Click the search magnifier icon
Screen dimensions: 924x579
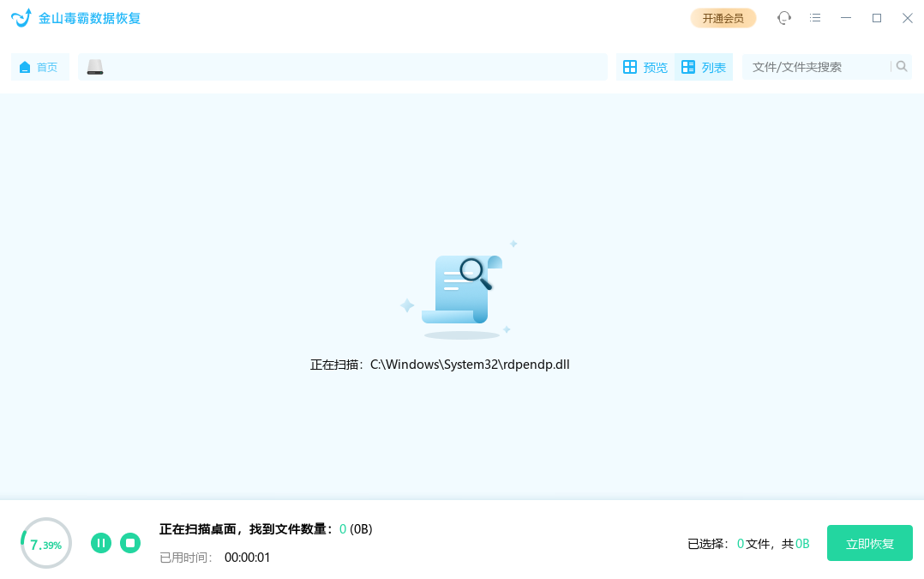pyautogui.click(x=901, y=65)
